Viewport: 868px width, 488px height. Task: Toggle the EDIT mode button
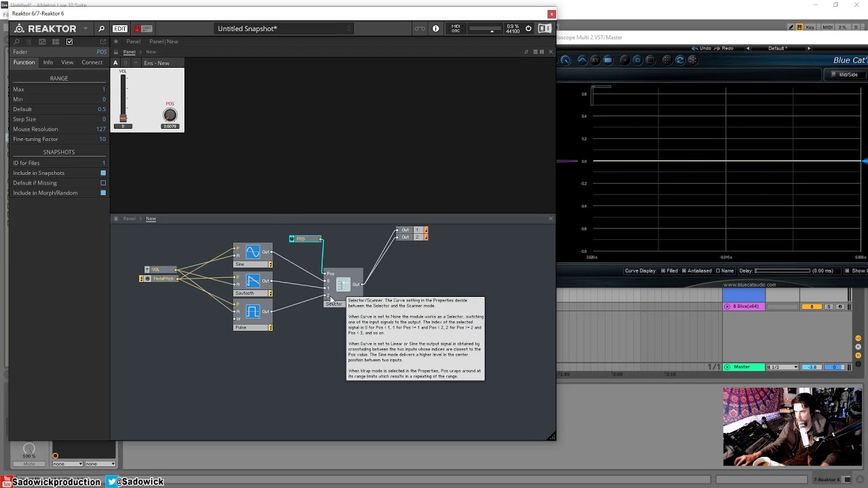click(120, 28)
